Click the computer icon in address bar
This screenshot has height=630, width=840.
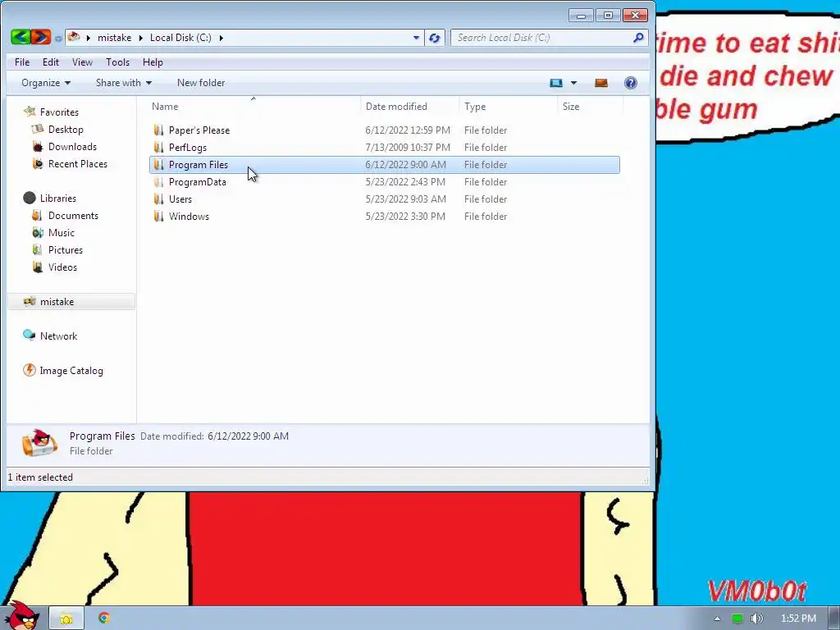coord(74,37)
